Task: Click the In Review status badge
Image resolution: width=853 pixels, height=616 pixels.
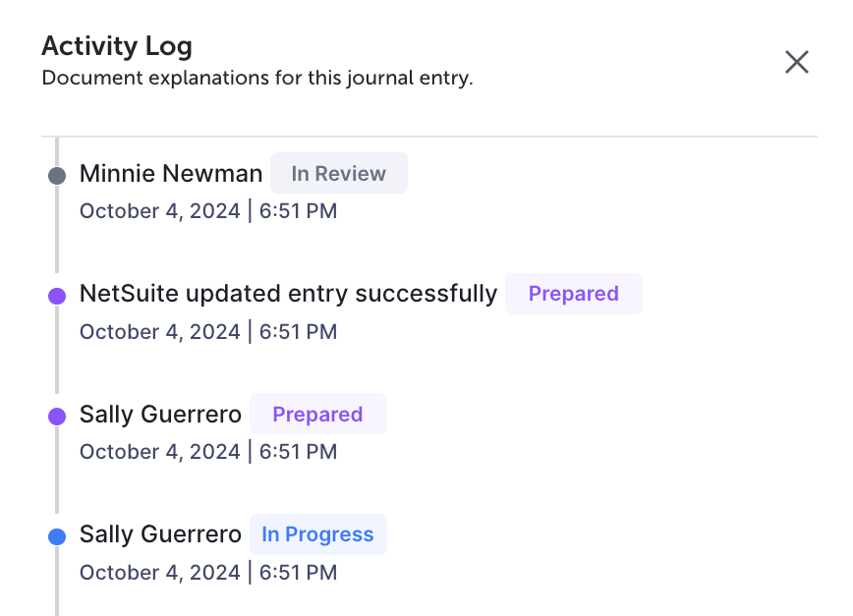Action: [338, 173]
